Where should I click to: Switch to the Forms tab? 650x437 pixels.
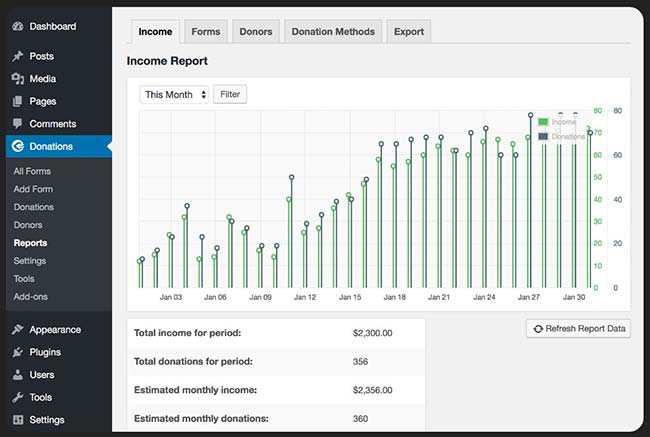pyautogui.click(x=206, y=32)
